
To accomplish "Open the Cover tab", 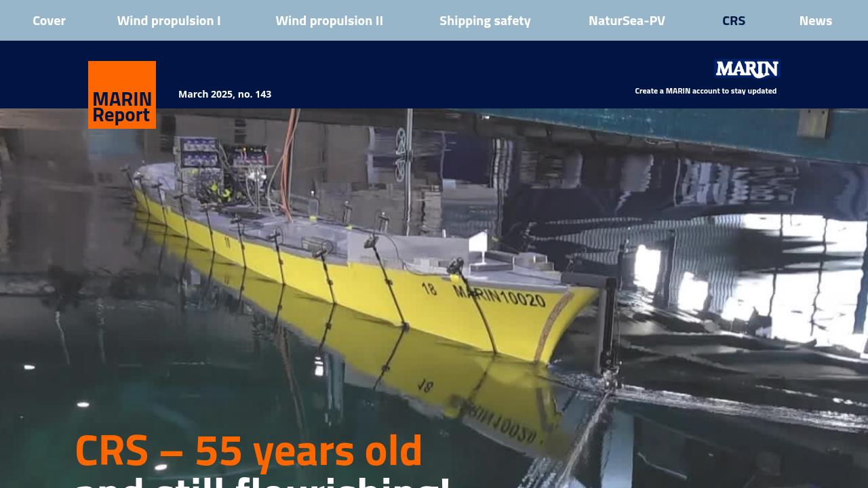I will pos(49,20).
